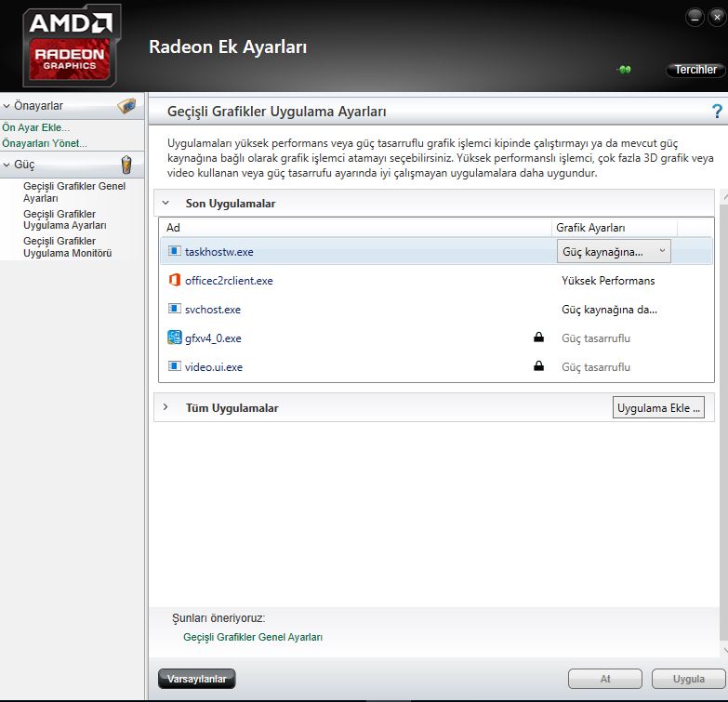Viewport: 728px width, 702px height.
Task: Click the svchost.exe Güç kaynağına da... setting
Action: coord(609,310)
